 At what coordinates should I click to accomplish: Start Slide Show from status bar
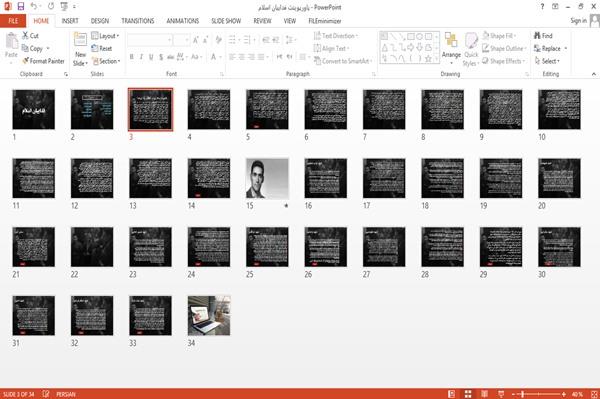coord(501,394)
